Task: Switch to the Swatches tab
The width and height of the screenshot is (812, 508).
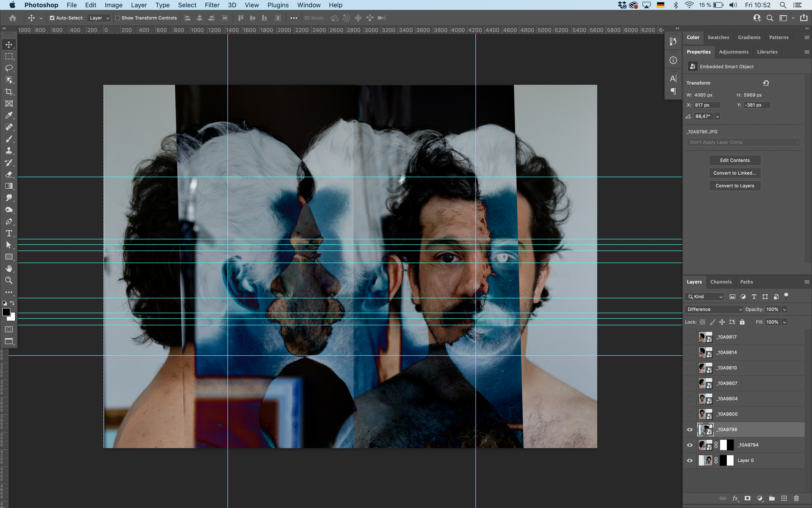Action: pyautogui.click(x=718, y=37)
